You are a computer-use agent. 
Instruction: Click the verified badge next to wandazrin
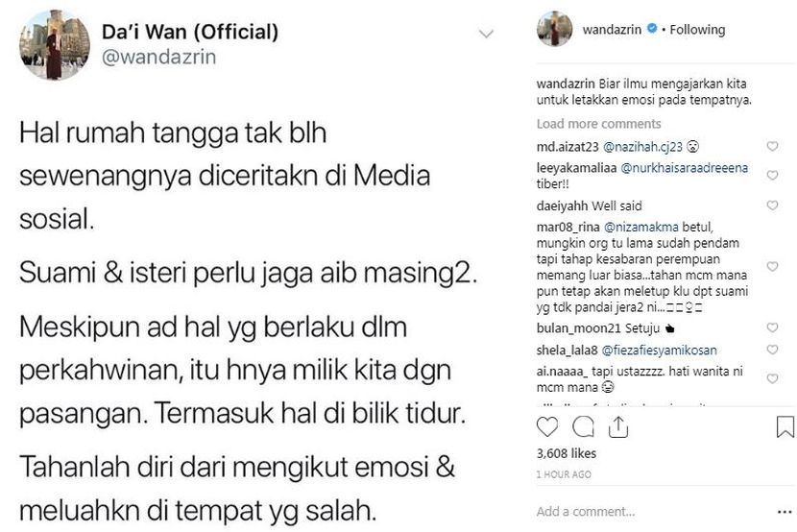(x=652, y=29)
